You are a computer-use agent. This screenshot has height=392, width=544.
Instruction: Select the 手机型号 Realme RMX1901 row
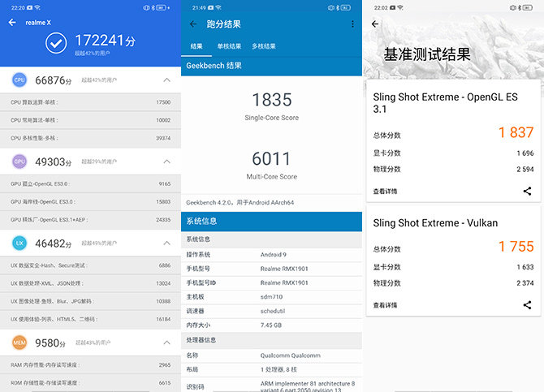pyautogui.click(x=271, y=269)
